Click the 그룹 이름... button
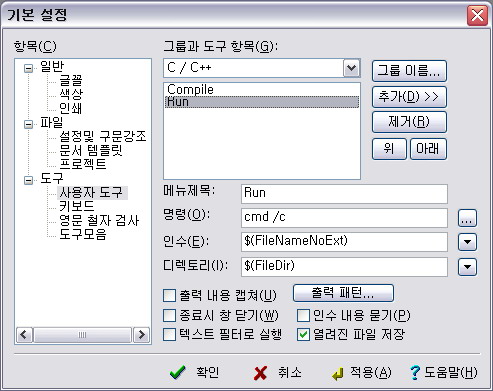 [409, 71]
